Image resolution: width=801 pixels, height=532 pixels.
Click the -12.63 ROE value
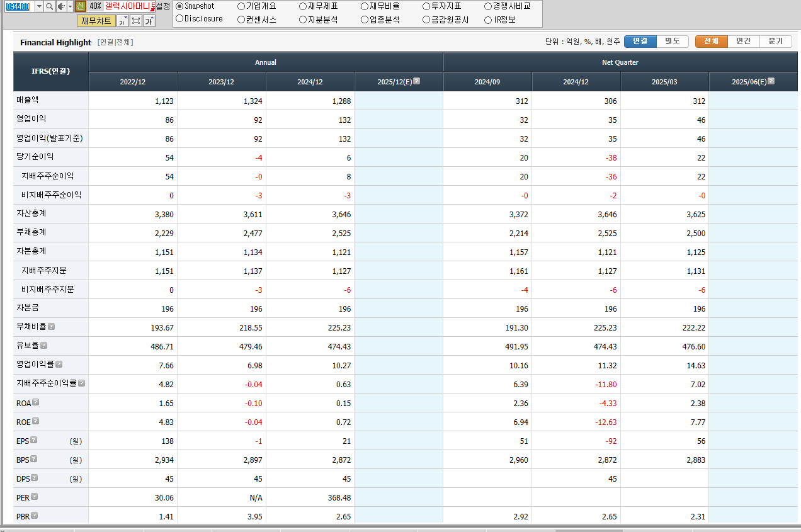[x=605, y=422]
